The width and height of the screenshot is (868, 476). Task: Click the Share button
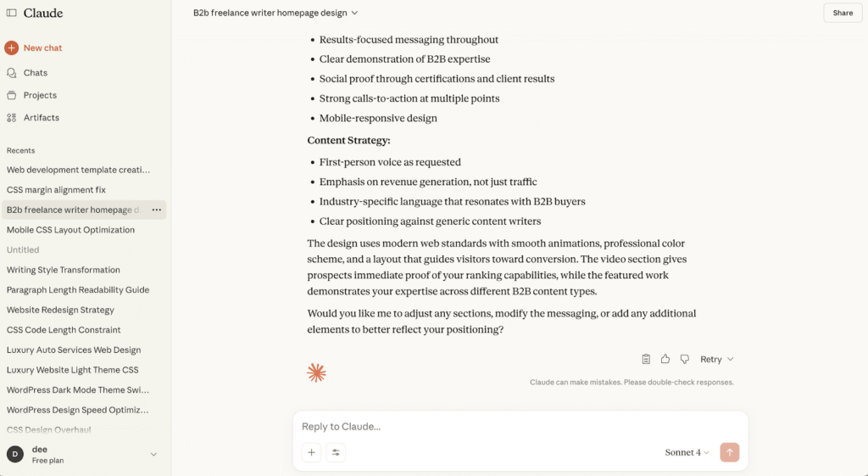[x=843, y=13]
